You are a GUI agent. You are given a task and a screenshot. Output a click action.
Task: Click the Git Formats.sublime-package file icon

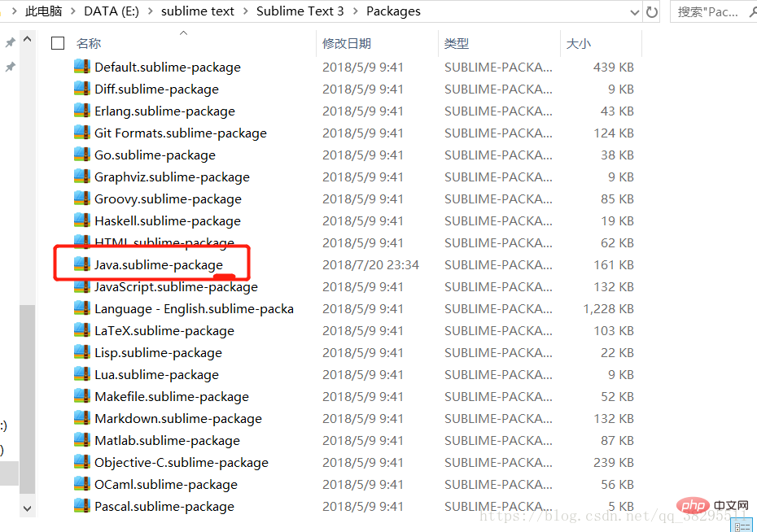(82, 133)
